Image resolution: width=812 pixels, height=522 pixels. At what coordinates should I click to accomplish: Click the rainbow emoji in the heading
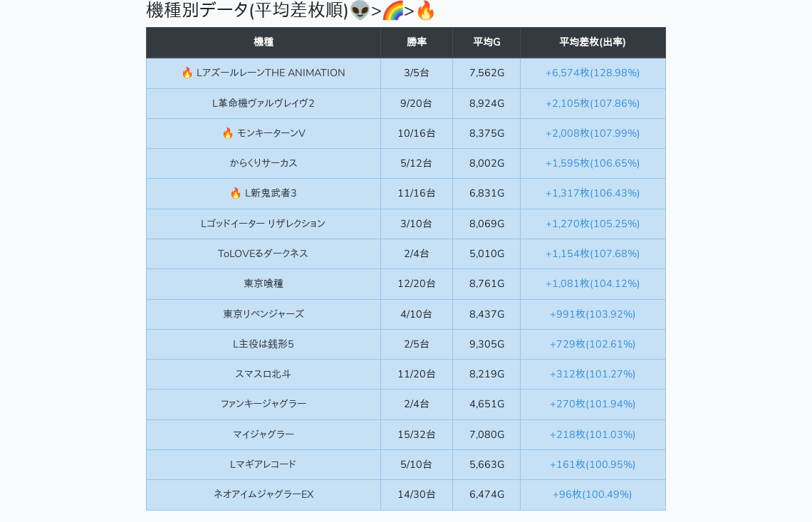pos(392,11)
